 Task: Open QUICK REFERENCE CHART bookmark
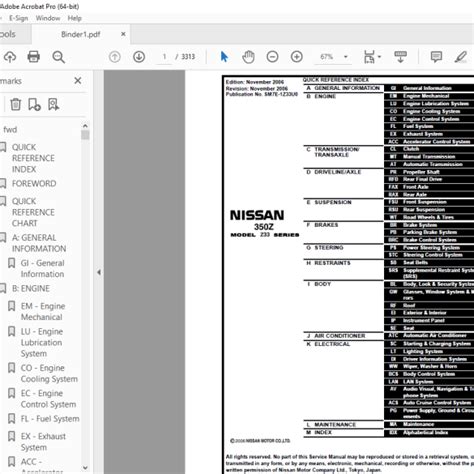click(33, 212)
